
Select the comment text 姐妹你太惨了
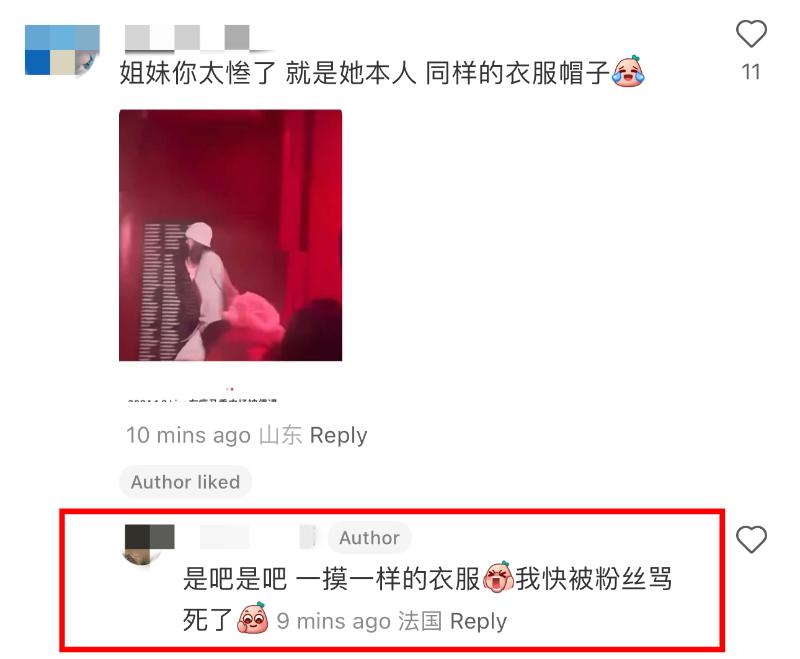pos(198,72)
